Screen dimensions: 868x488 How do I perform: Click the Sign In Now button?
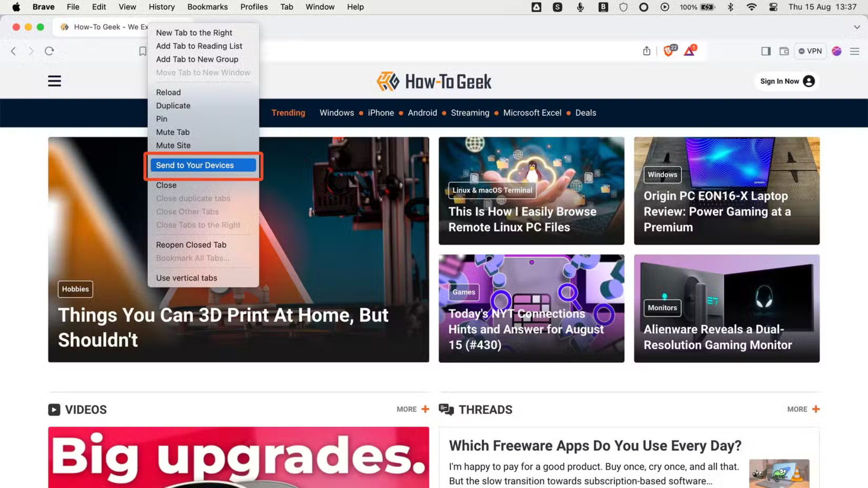pos(787,81)
